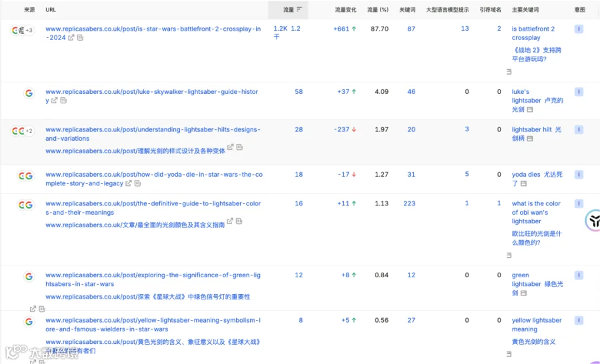Click keywords count 87 in battlefront row
Image resolution: width=600 pixels, height=364 pixels.
click(x=411, y=29)
